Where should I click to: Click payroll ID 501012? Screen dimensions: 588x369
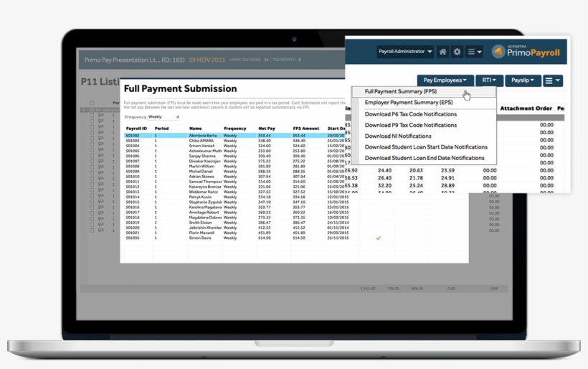click(133, 187)
